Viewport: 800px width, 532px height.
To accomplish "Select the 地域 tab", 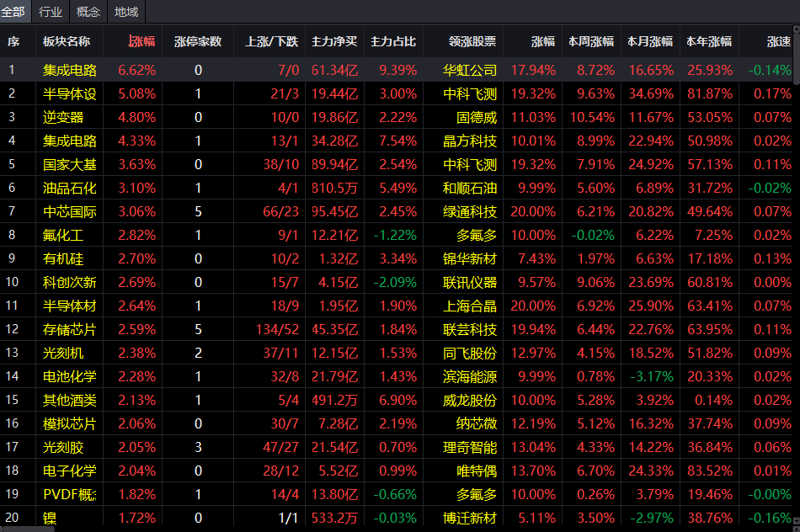I will click(x=126, y=11).
